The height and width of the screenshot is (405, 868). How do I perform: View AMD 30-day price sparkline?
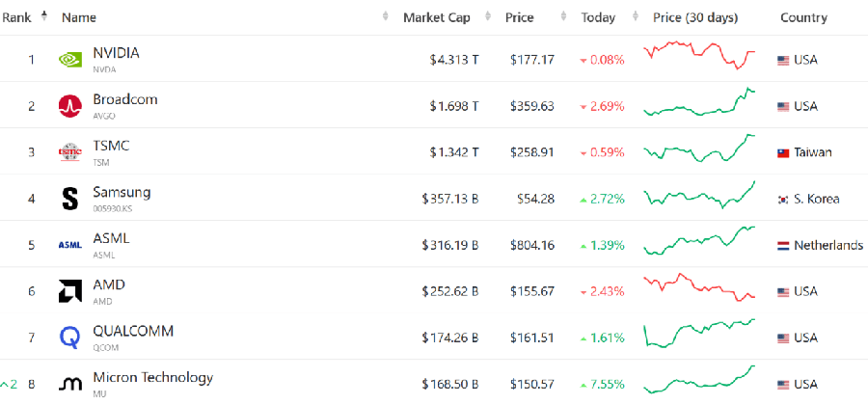pyautogui.click(x=700, y=286)
